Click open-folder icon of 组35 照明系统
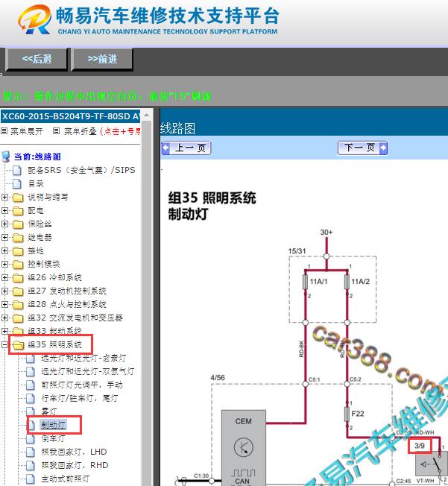Viewport: 448px width, 486px height. click(x=19, y=345)
